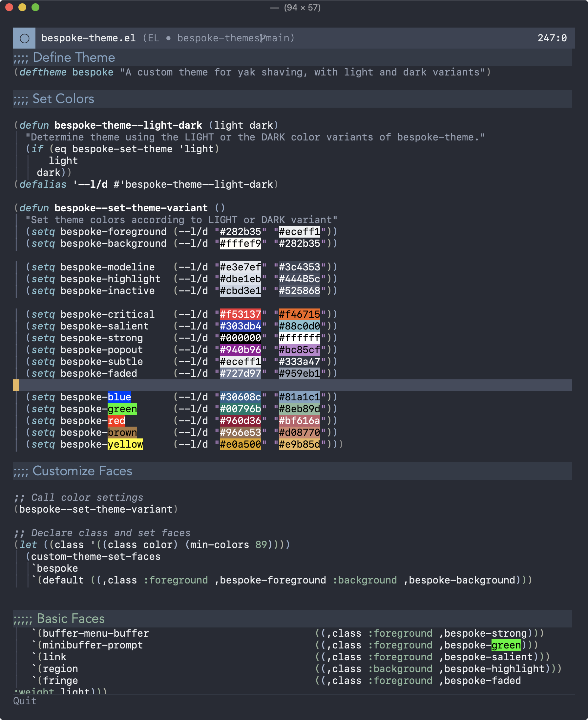This screenshot has width=588, height=720.
Task: Click the Quit message in echo area
Action: [25, 701]
